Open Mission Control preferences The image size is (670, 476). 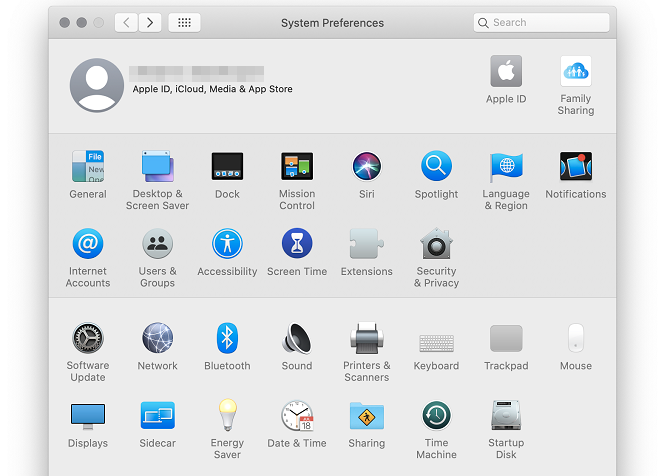pyautogui.click(x=297, y=166)
